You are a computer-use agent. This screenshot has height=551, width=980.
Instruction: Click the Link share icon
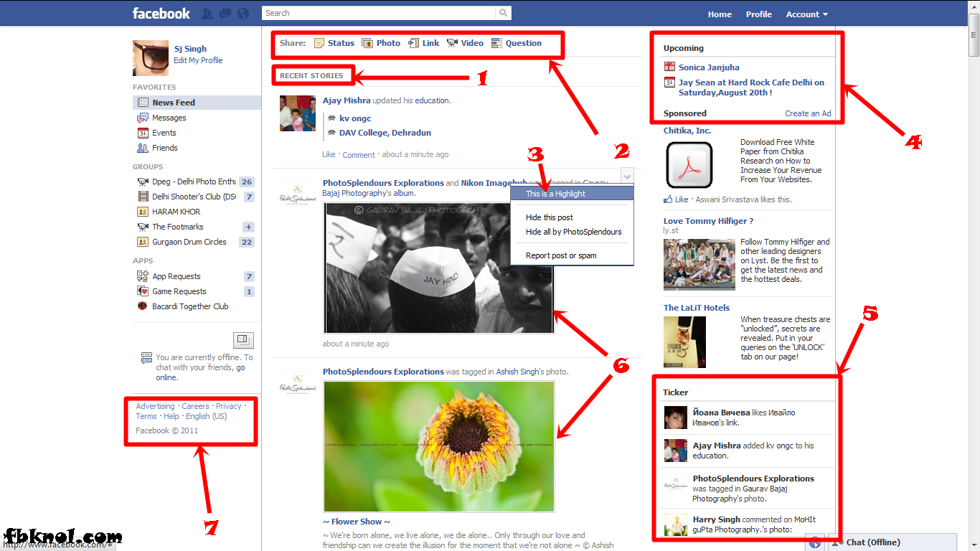tap(414, 43)
